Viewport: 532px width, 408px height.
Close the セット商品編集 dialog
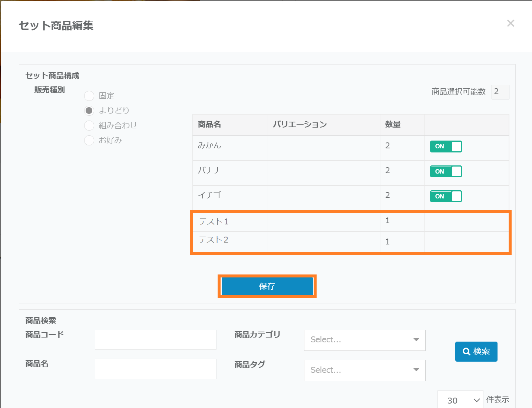pos(510,23)
